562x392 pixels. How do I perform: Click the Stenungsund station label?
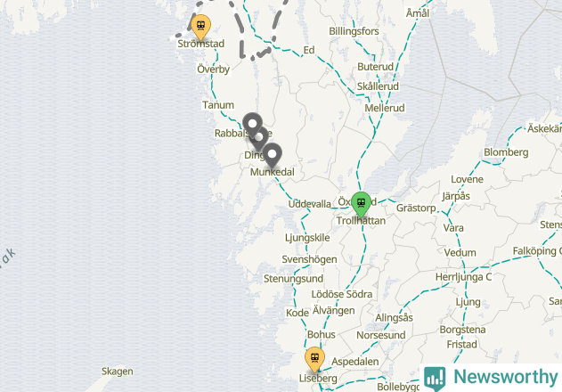click(294, 279)
